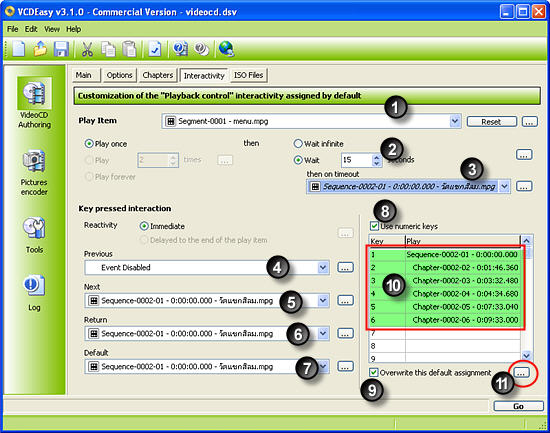Select the Wait seconds radio button
The width and height of the screenshot is (550, 433).
click(x=298, y=160)
